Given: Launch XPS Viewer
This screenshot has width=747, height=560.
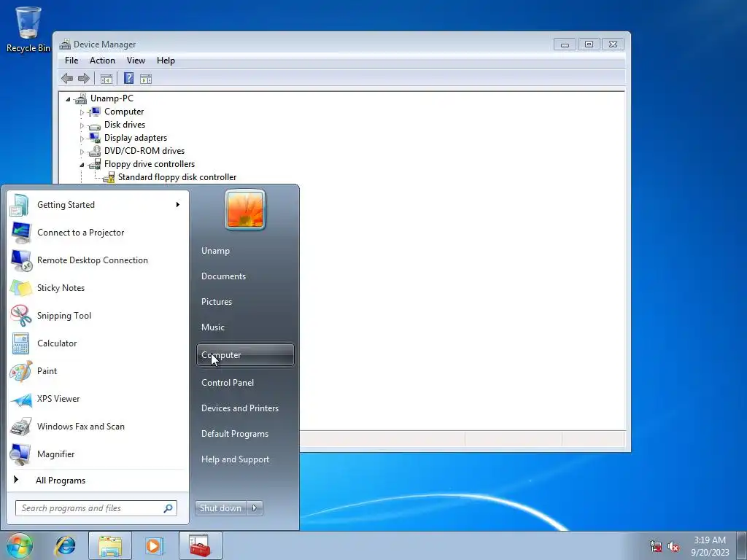Looking at the screenshot, I should point(97,399).
